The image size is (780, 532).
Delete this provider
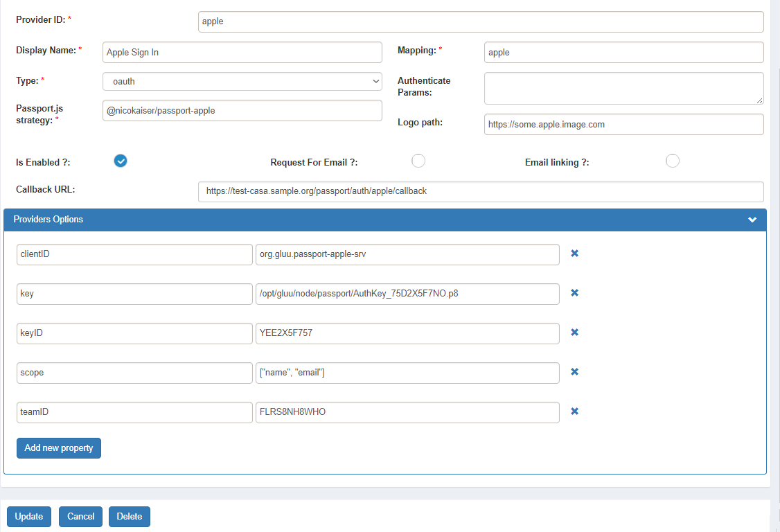[129, 516]
